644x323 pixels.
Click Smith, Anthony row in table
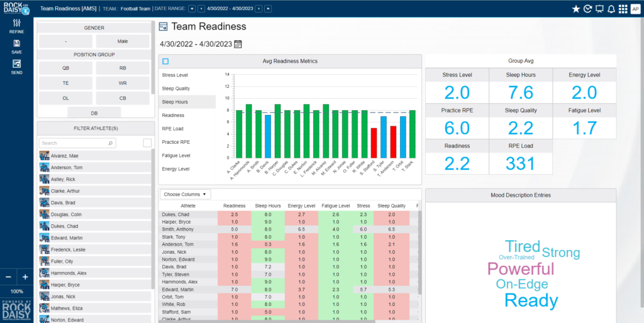[x=287, y=229]
